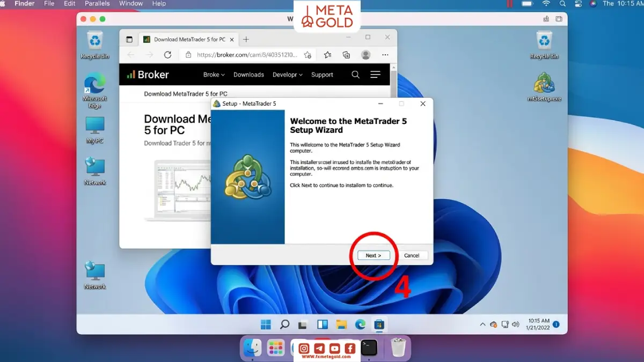Open Edge tab actions menu
Viewport: 644px width, 362px height.
(x=129, y=39)
